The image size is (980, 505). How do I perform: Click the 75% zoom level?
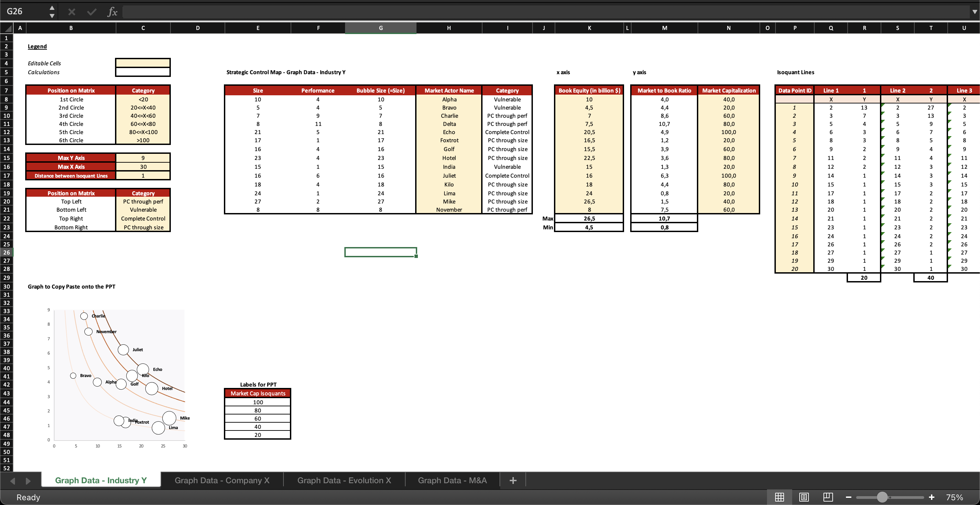coord(954,498)
